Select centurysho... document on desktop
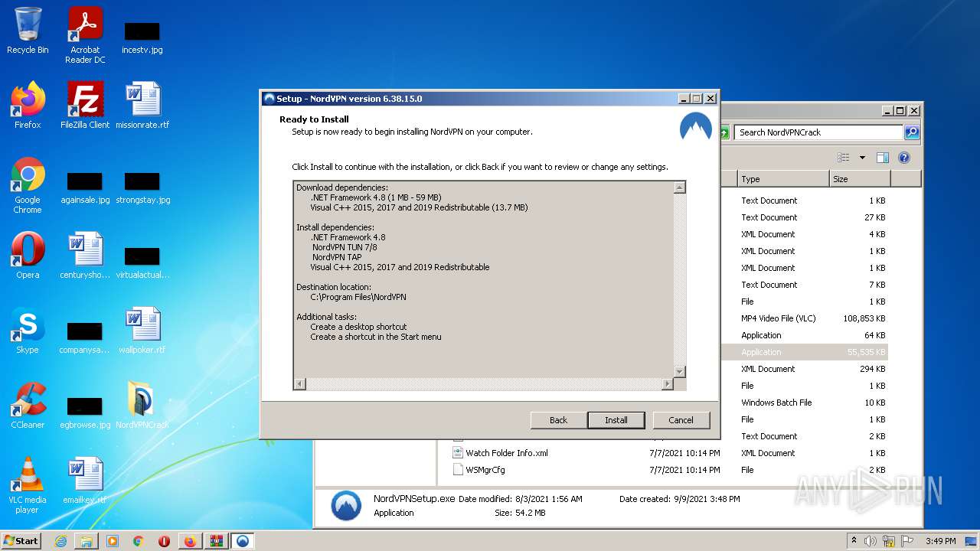 (x=85, y=256)
